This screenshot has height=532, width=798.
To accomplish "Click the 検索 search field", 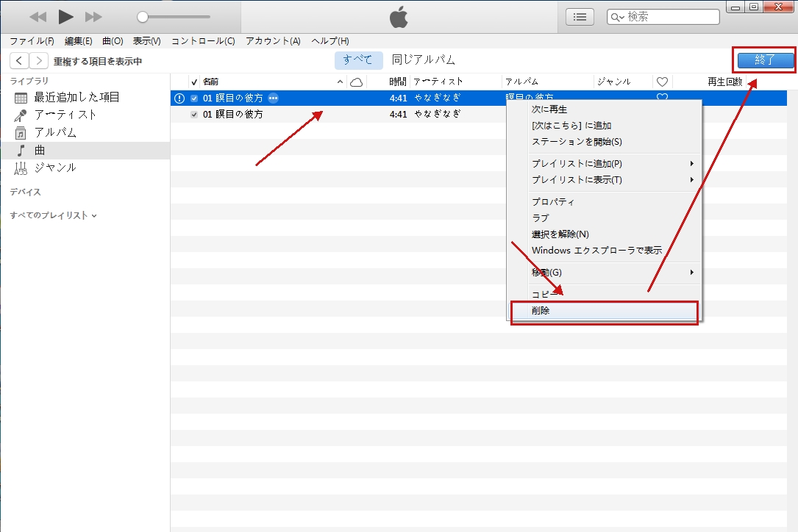I will (663, 17).
